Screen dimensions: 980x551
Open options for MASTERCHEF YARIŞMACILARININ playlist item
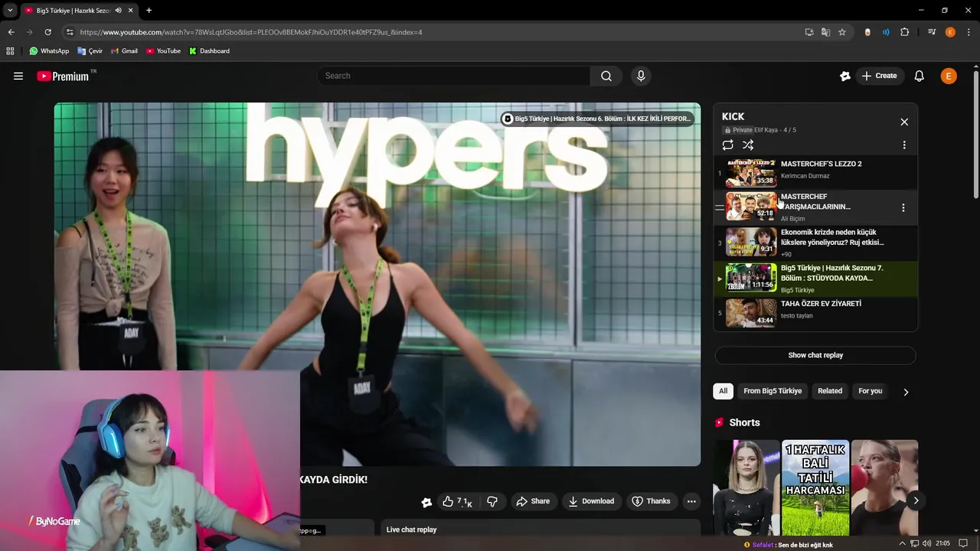903,207
